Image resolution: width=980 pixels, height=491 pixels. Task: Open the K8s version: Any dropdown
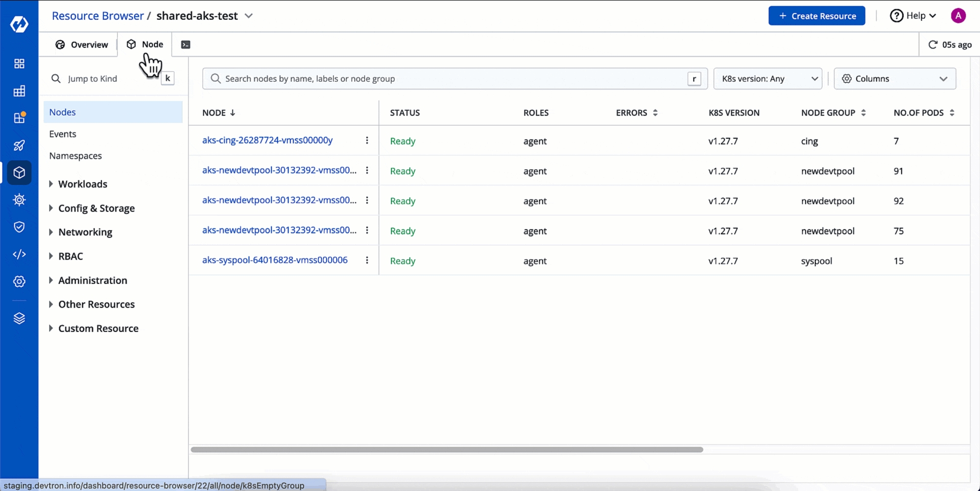(x=768, y=79)
